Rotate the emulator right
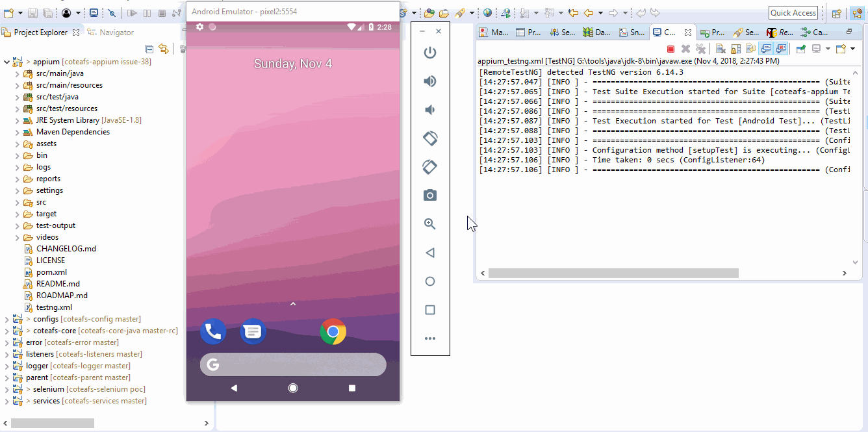The height and width of the screenshot is (432, 868). 429,167
